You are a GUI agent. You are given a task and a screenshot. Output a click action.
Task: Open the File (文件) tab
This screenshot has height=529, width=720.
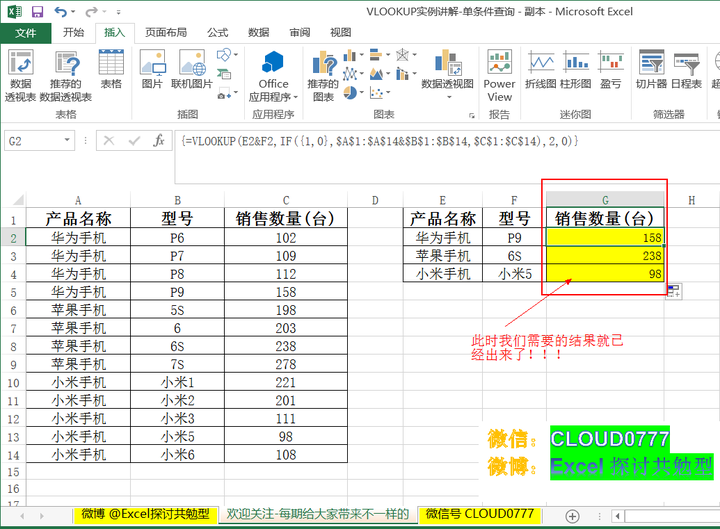(x=25, y=33)
